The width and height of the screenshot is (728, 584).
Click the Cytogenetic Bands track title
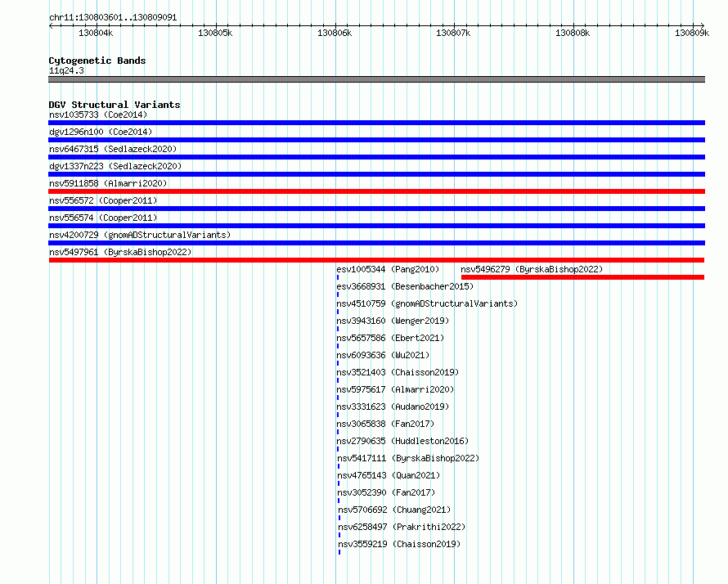click(97, 61)
